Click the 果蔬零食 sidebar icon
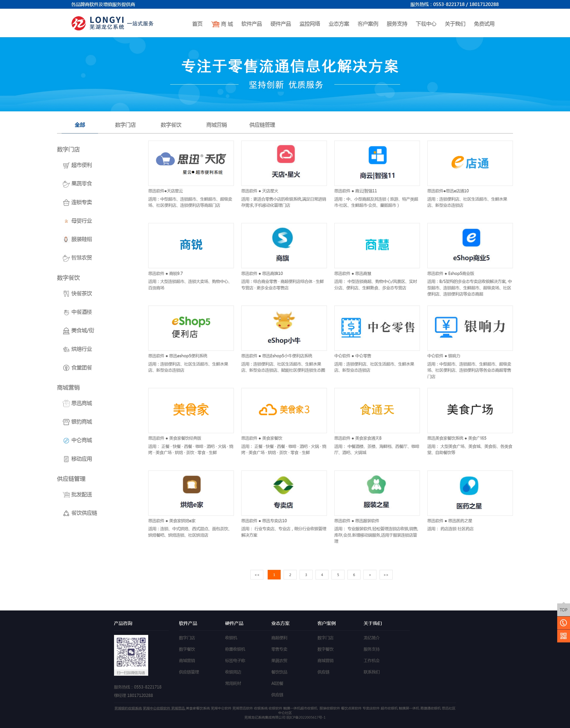Viewport: 570px width, 728px height. [66, 184]
